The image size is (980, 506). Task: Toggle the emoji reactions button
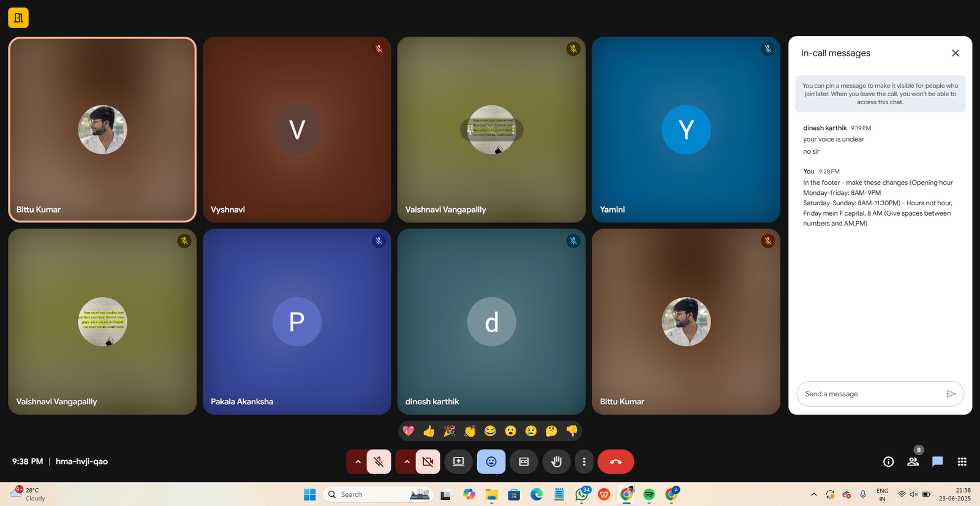[x=491, y=462]
